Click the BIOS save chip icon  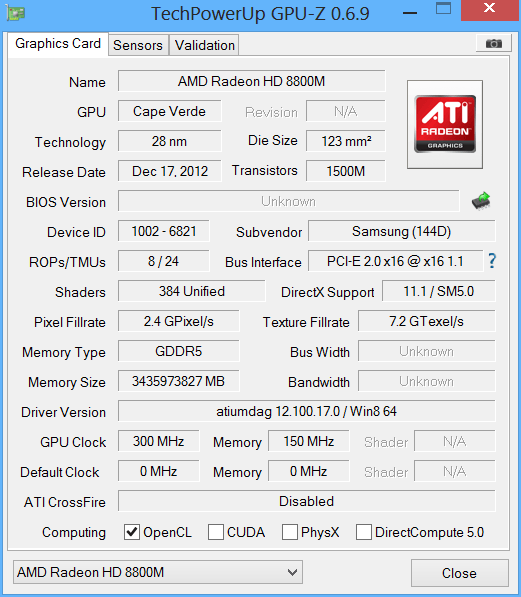pyautogui.click(x=481, y=201)
